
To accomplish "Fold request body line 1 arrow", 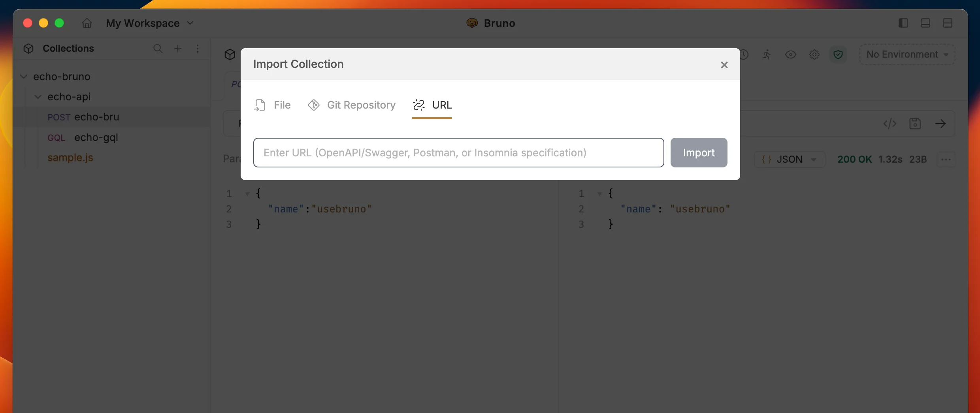I will point(247,194).
